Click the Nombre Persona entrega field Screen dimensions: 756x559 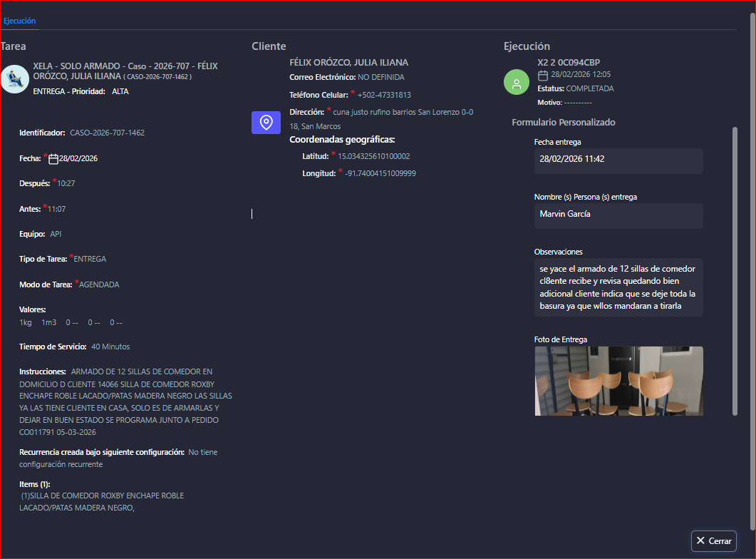(618, 215)
